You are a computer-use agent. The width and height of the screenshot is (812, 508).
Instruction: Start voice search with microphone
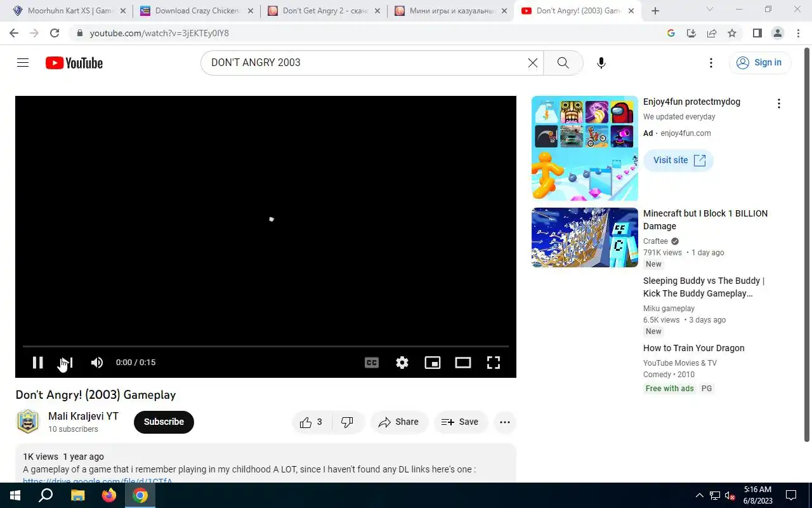tap(601, 63)
